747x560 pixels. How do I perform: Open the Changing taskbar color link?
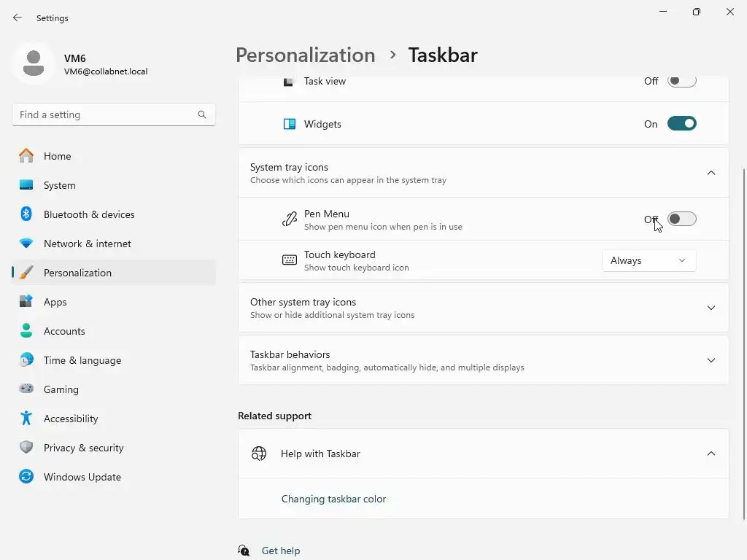pyautogui.click(x=333, y=499)
